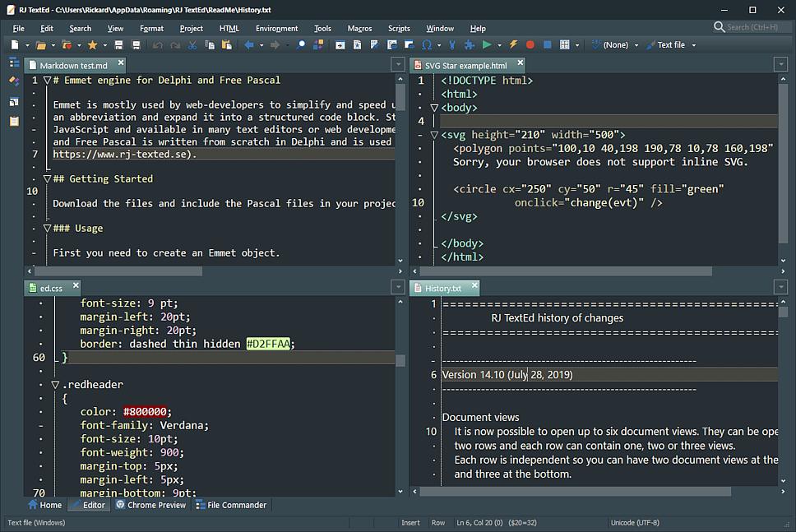796x532 pixels.
Task: Click the Omega special character icon
Action: click(427, 44)
